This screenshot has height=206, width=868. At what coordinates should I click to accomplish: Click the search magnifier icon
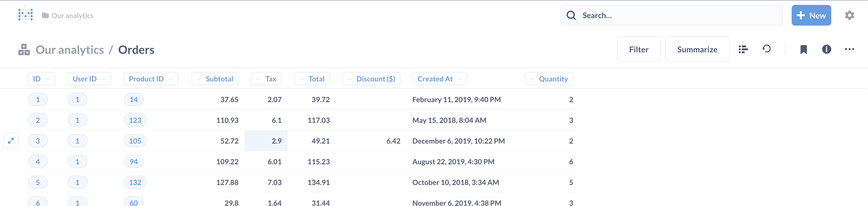tap(571, 15)
